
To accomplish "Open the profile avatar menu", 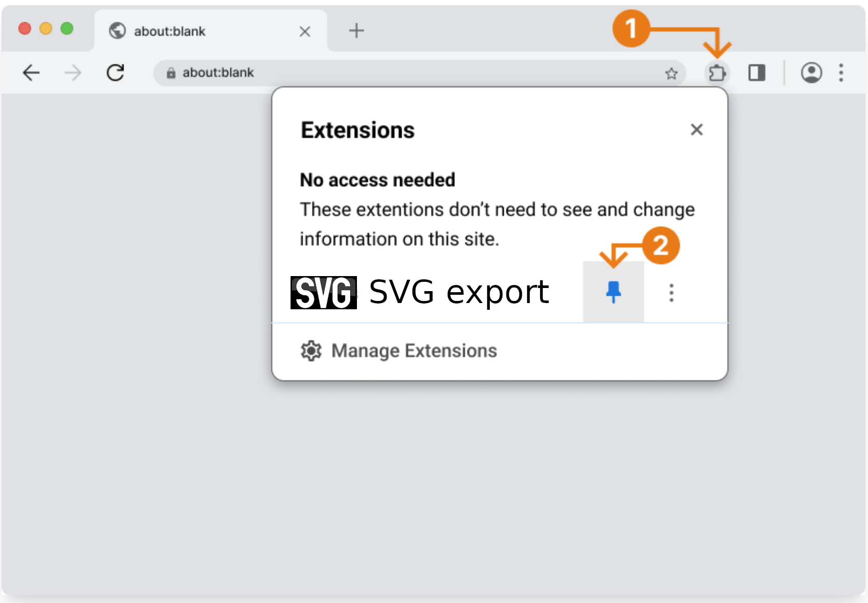I will click(811, 73).
